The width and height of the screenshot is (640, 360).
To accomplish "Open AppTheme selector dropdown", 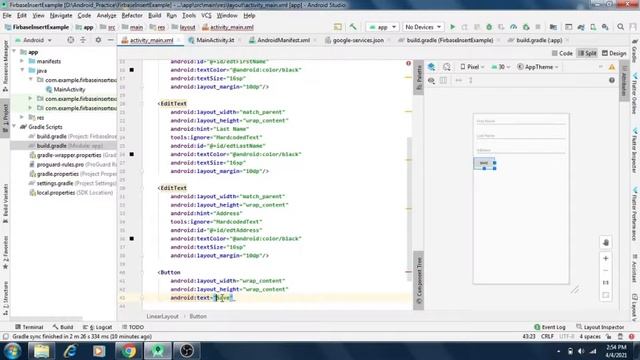I will click(538, 67).
